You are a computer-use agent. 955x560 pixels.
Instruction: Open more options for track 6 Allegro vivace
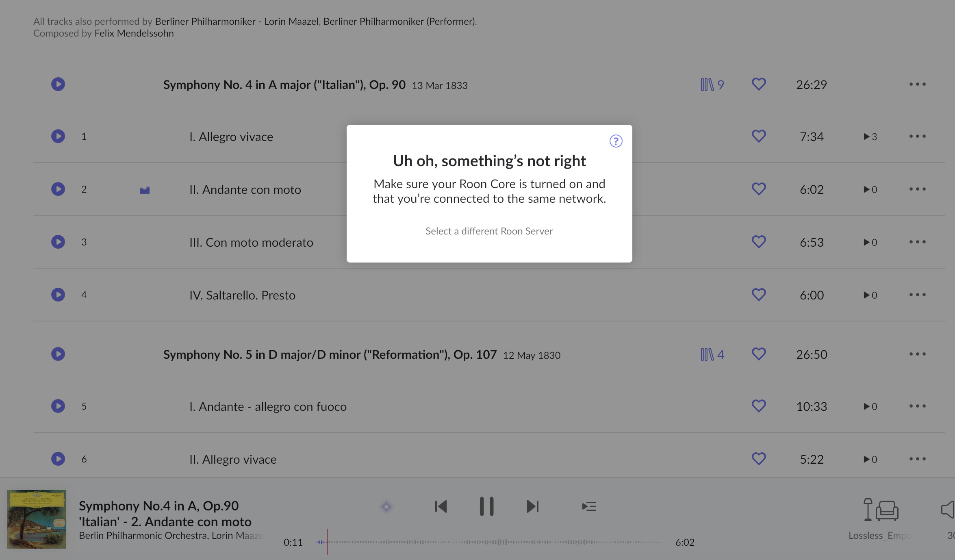pyautogui.click(x=918, y=459)
